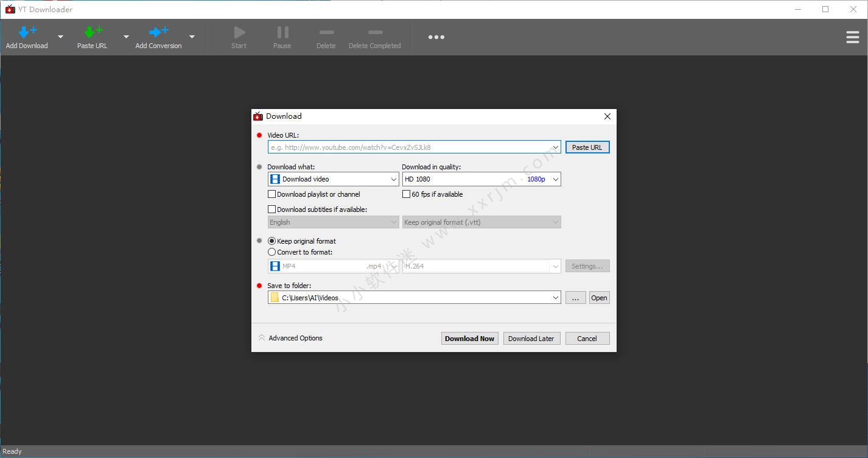Click the Download dialog title icon
This screenshot has width=868, height=458.
(258, 116)
